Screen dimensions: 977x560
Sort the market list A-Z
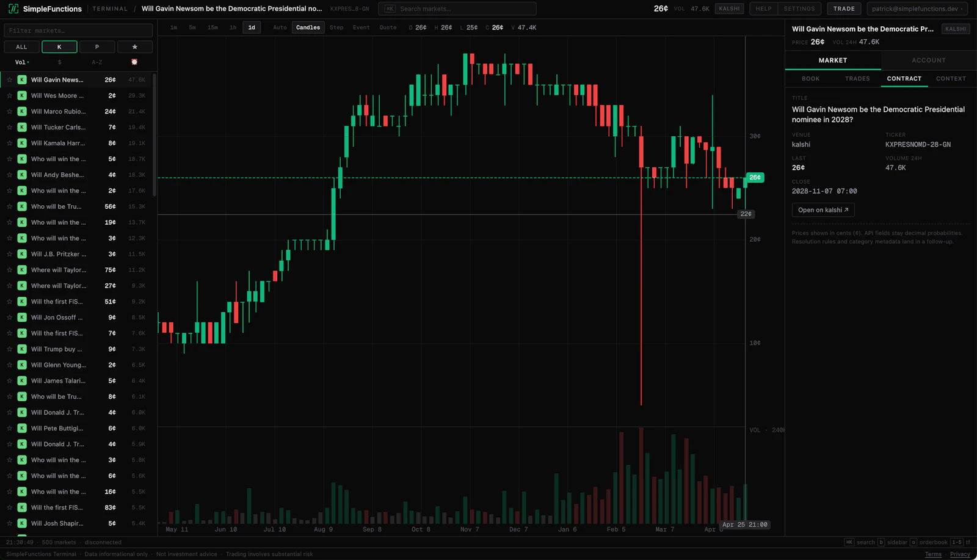[97, 62]
